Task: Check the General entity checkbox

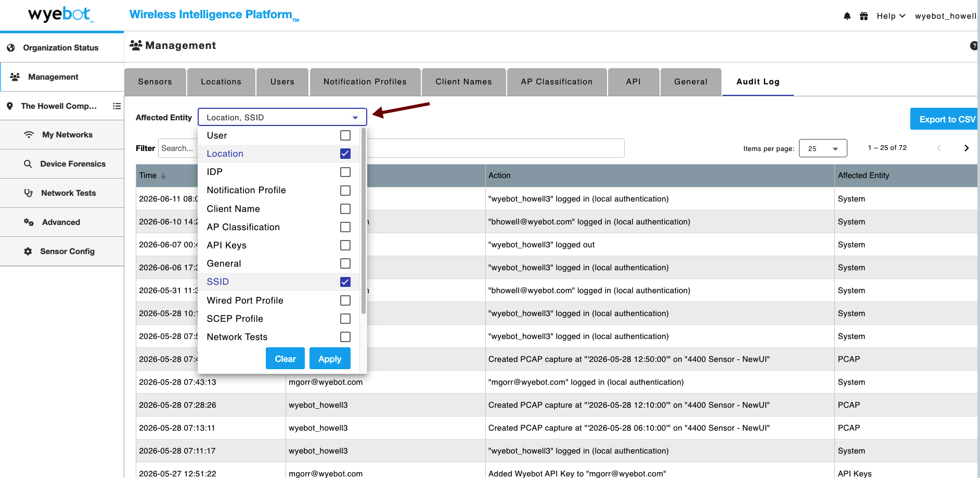Action: [345, 263]
